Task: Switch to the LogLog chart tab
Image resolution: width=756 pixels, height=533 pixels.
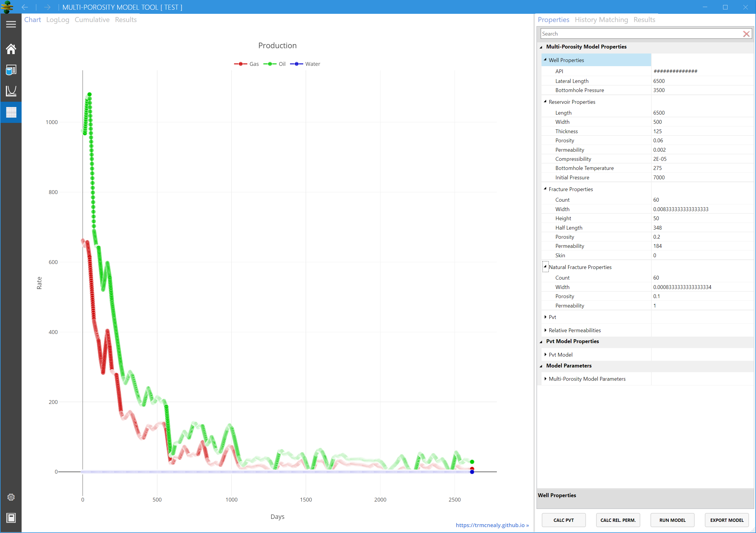Action: pos(58,20)
